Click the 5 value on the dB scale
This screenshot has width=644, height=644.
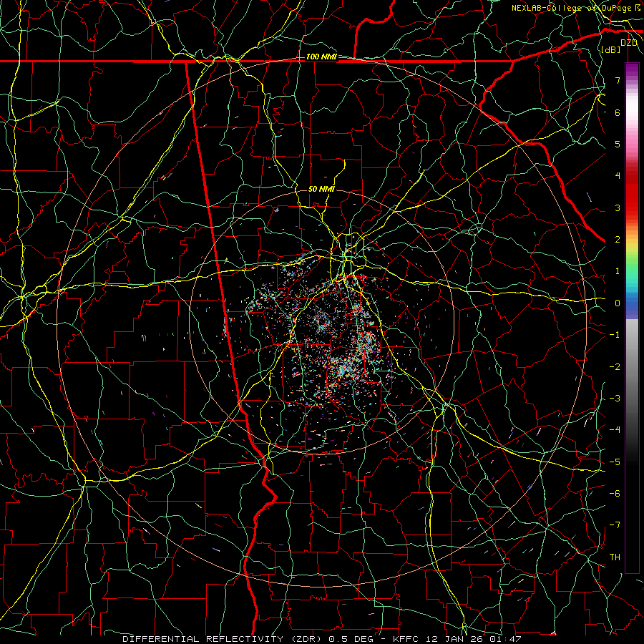coord(618,144)
